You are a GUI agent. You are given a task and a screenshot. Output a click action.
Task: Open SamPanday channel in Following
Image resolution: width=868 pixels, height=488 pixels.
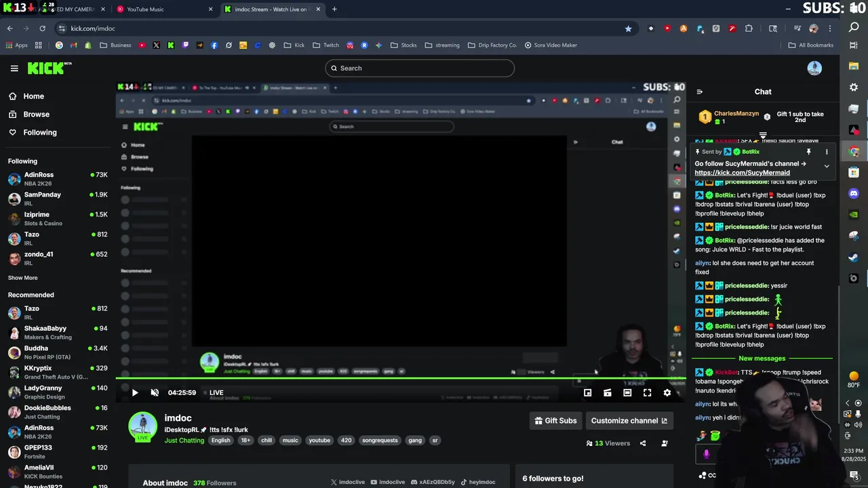[x=58, y=199]
